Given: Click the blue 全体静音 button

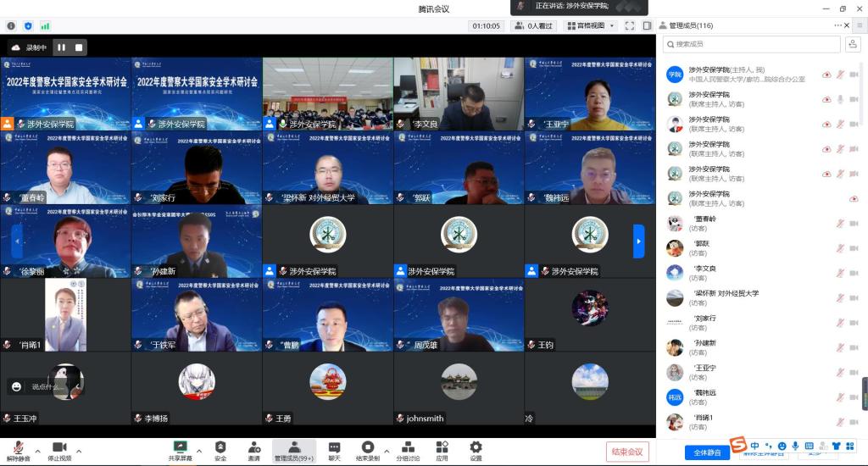Looking at the screenshot, I should 706,452.
